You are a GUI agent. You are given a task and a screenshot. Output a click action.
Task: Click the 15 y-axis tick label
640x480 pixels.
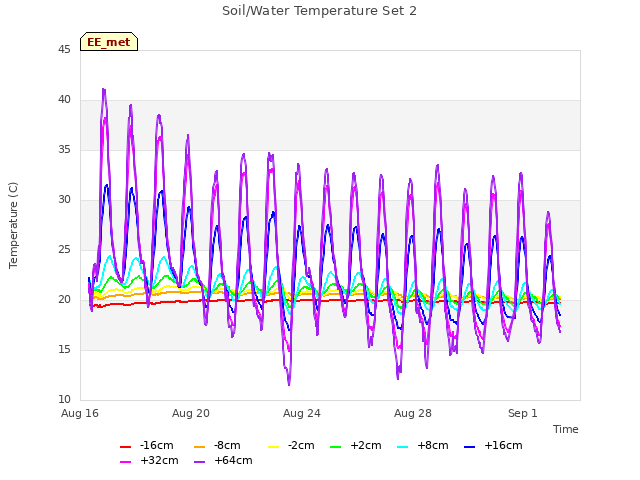pyautogui.click(x=64, y=350)
